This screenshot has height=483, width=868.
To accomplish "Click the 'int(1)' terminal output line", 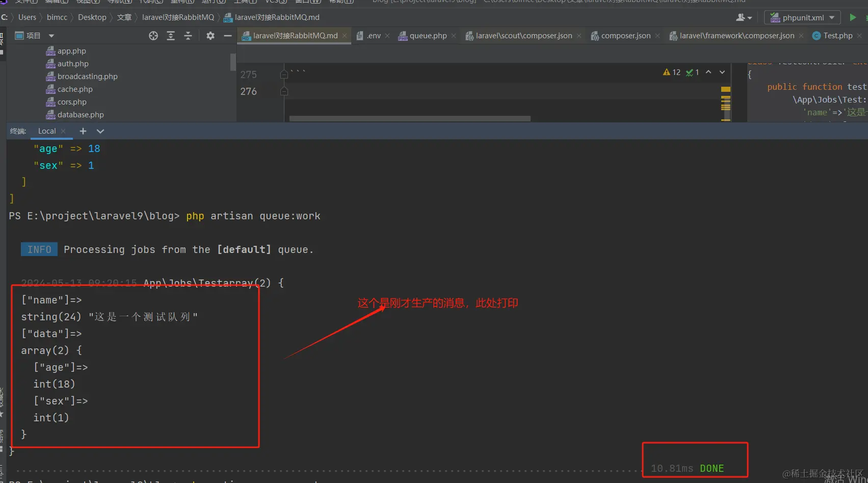I will (x=51, y=418).
